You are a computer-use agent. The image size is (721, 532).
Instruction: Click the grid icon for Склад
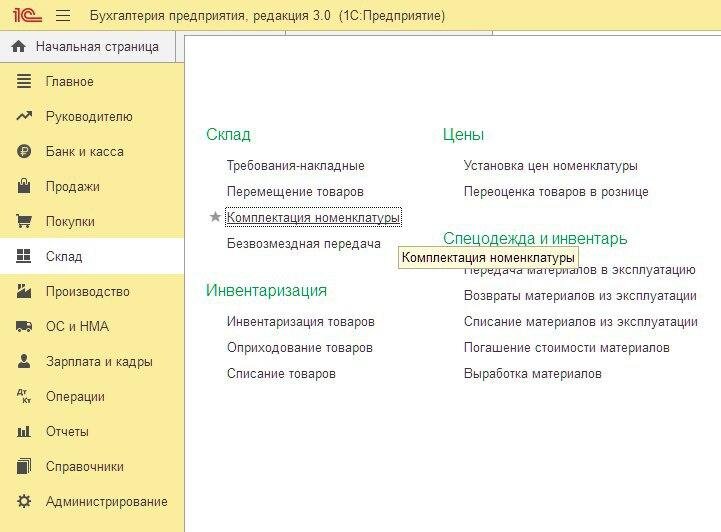point(23,256)
